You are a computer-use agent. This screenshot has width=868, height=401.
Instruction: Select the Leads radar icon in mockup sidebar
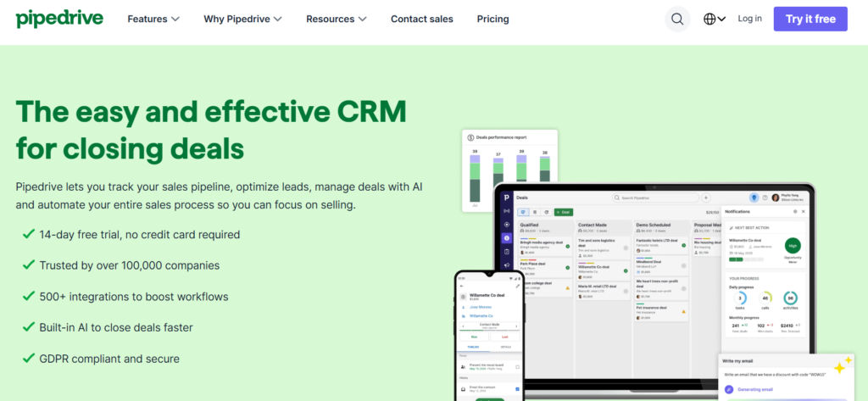pos(507,211)
